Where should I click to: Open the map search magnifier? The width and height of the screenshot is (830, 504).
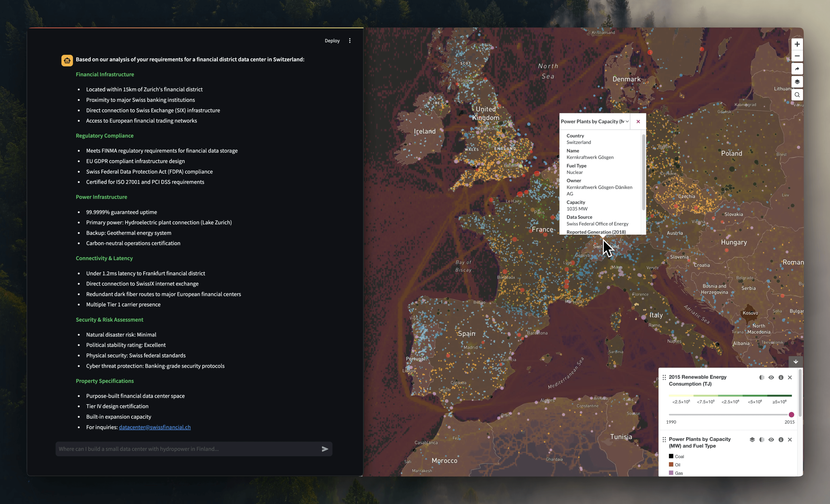[x=797, y=95]
